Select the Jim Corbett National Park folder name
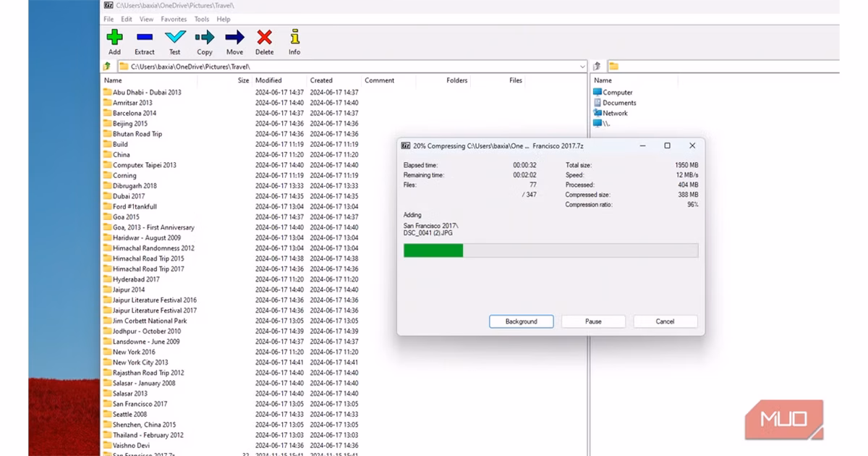The height and width of the screenshot is (456, 868). [x=150, y=321]
